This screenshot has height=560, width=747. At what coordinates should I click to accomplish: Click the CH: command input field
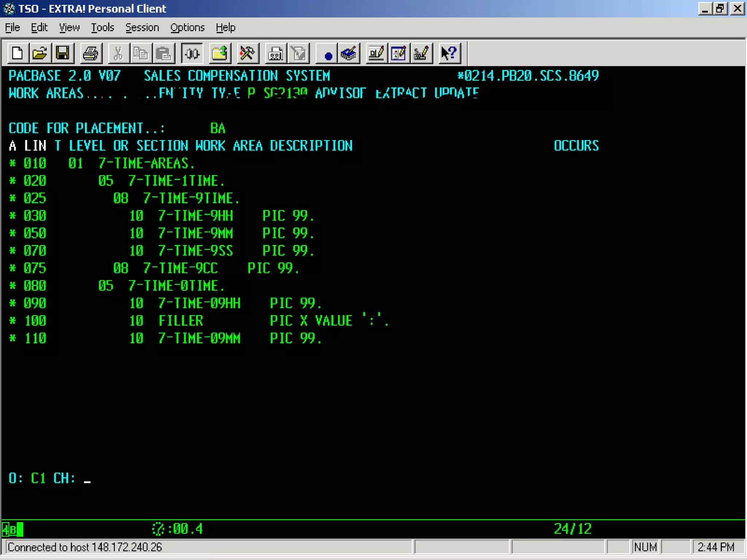click(88, 478)
